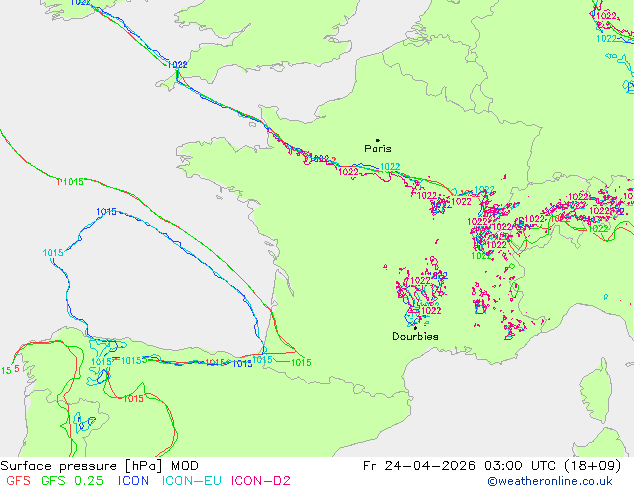
Task: Click the blue '1022' isobar label over Cornwall
Action: (177, 65)
